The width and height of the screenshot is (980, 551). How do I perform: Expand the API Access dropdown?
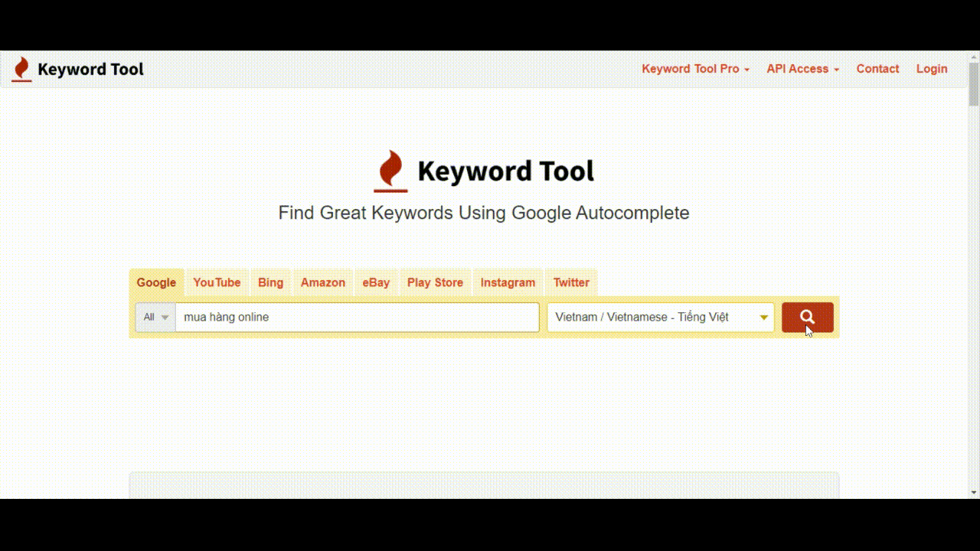(x=802, y=69)
